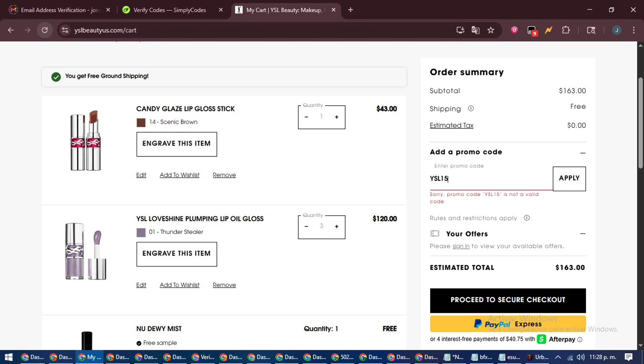The width and height of the screenshot is (644, 364).
Task: Open the Chrome extensions puzzle icon
Action: [566, 30]
